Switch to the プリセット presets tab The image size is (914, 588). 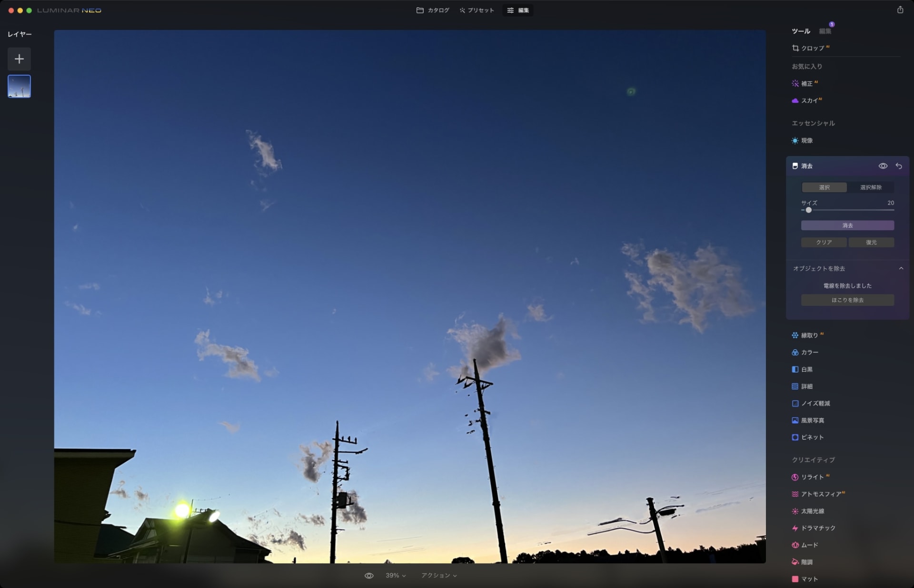(x=477, y=10)
